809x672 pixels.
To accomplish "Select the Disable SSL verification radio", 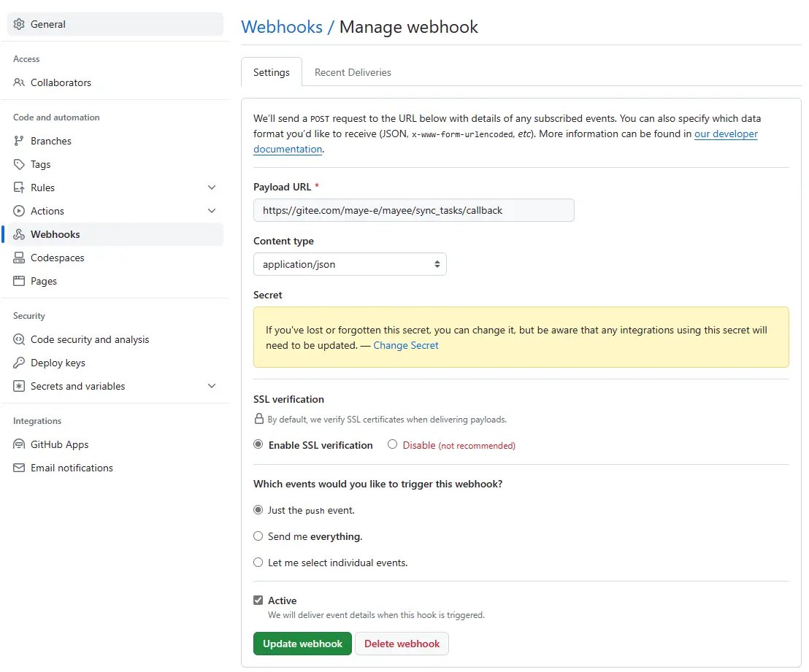I will tap(392, 444).
